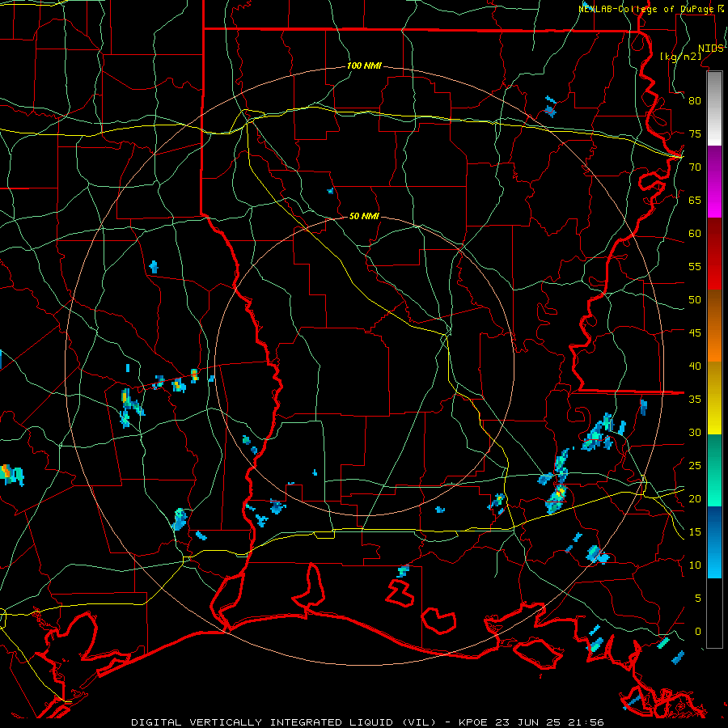Click the 45 value on the scale
This screenshot has width=728, height=728.
pyautogui.click(x=695, y=333)
